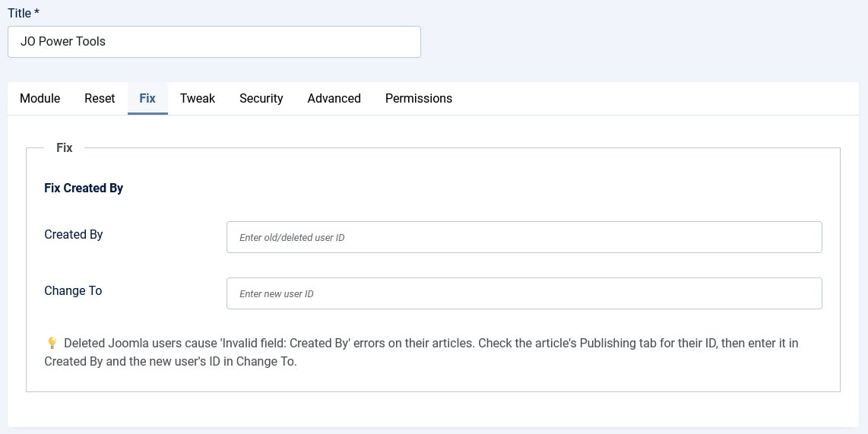Click the Deleted Joomla users help text
The image size is (868, 434).
(421, 353)
